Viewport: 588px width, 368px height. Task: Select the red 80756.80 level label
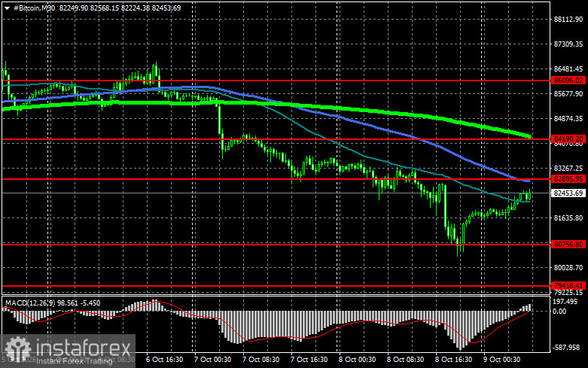tap(568, 244)
